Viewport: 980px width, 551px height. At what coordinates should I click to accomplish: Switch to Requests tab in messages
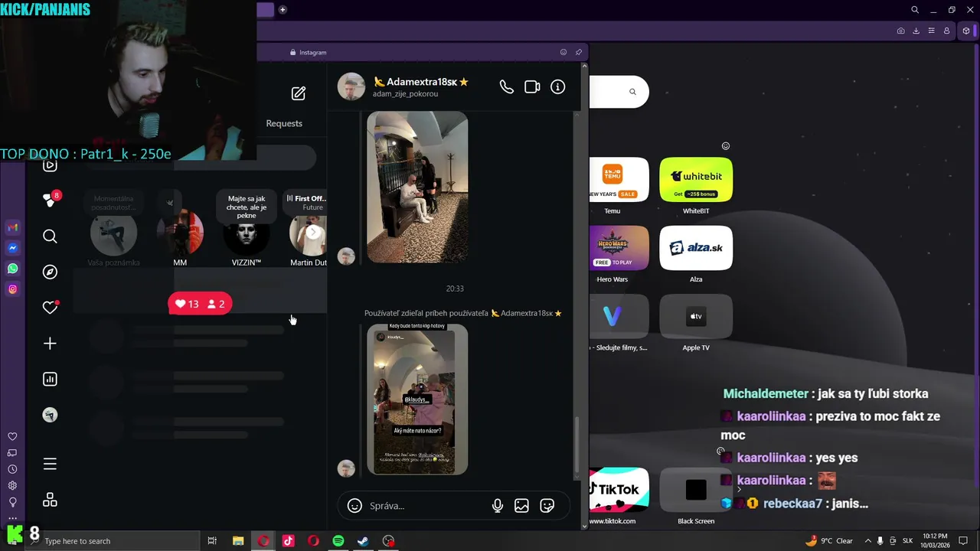click(284, 123)
